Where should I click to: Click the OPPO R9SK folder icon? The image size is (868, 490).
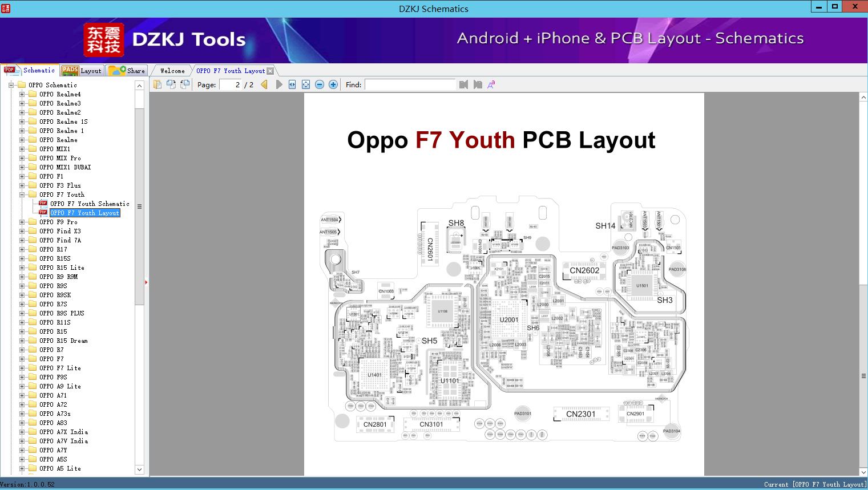(33, 295)
